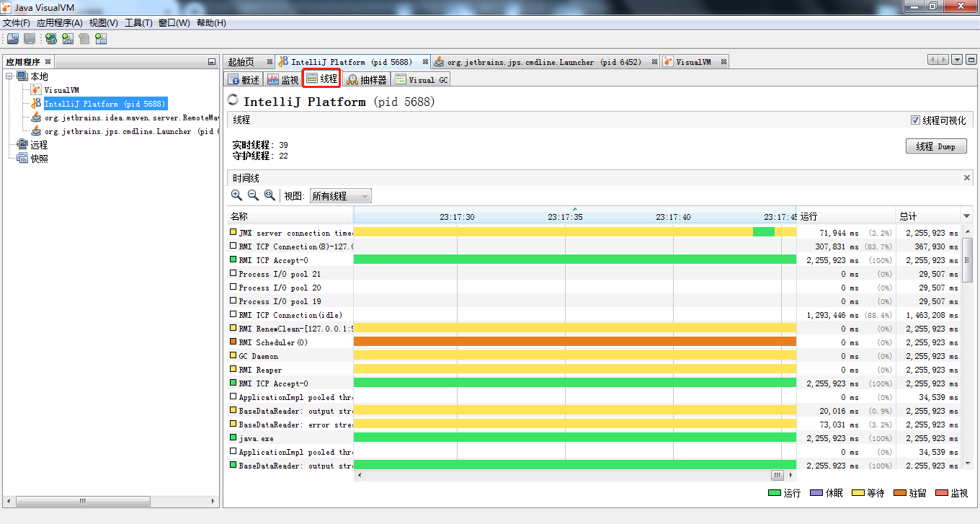Switch to the 抽样器 sampler tab

(367, 79)
